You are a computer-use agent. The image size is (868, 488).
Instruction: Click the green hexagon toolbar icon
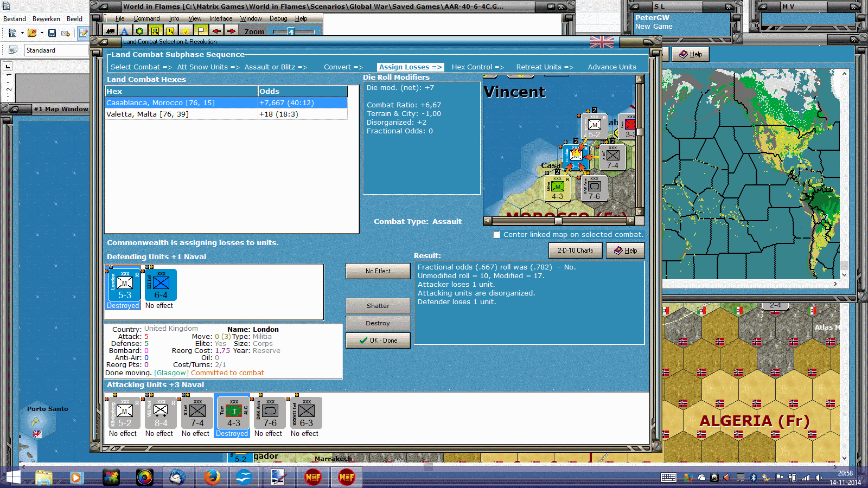coord(140,31)
